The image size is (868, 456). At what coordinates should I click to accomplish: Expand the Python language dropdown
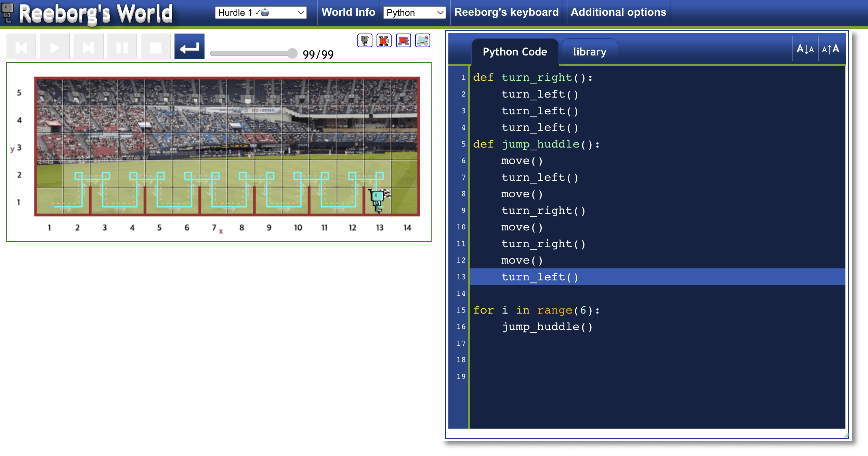(414, 13)
